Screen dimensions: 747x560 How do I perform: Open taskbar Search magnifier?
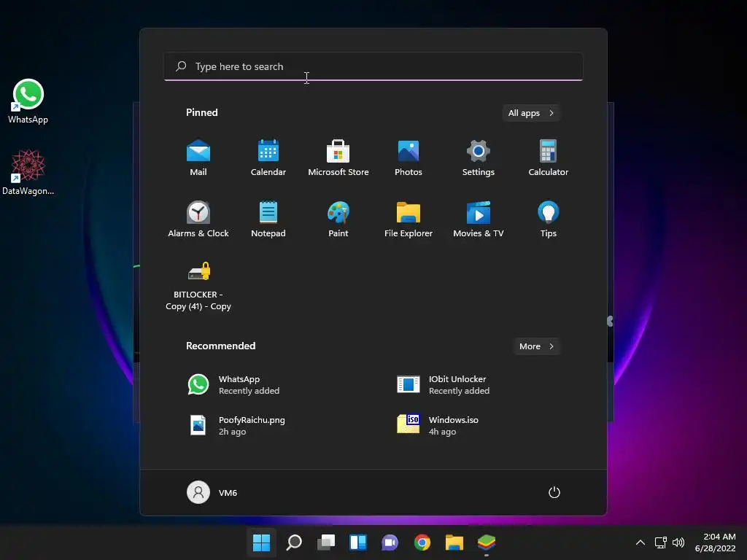coord(293,542)
